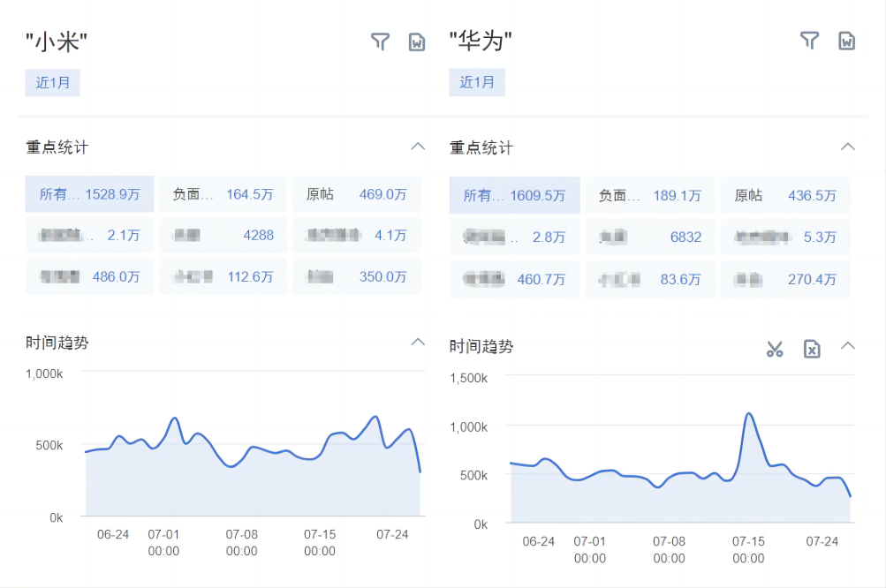The image size is (886, 588).
Task: Select the 近1月 range under 小米
Action: tap(52, 82)
